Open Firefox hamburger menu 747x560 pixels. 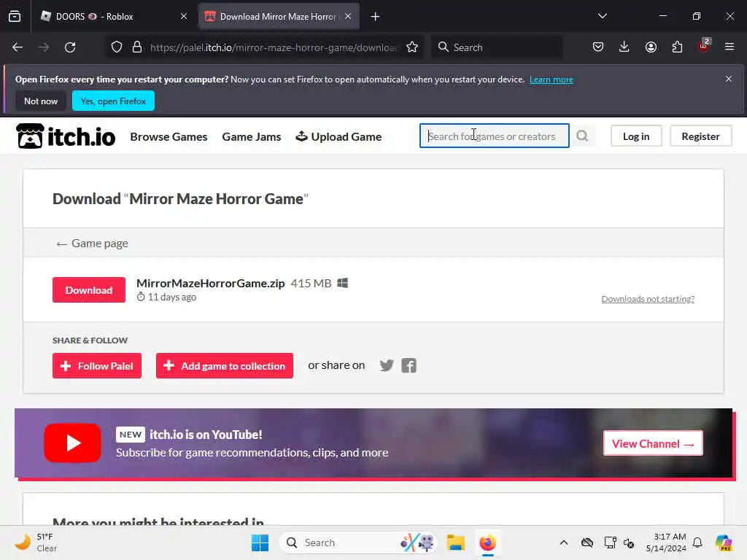[729, 47]
